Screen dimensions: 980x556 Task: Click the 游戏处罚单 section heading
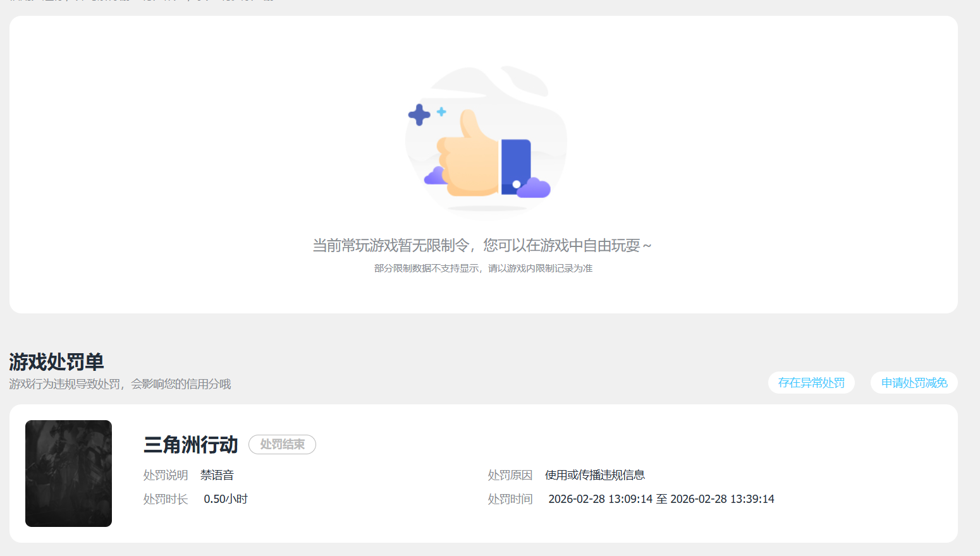coord(56,362)
